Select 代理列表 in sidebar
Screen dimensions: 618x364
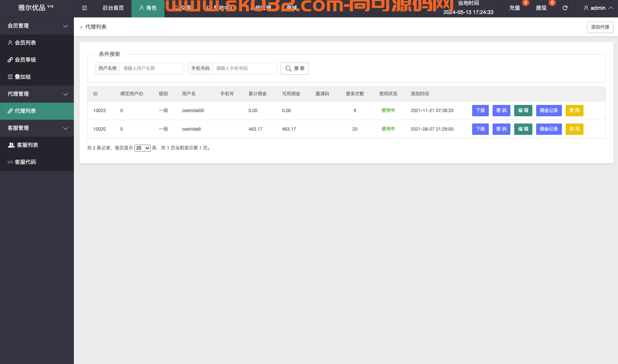point(37,111)
